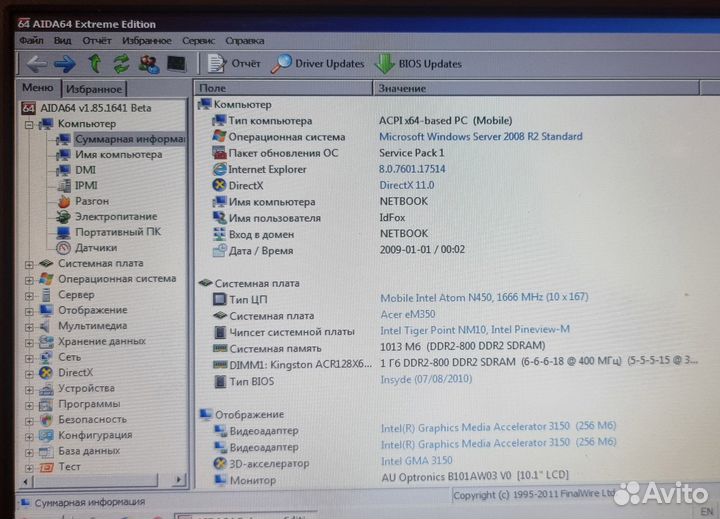Viewport: 720px width, 519px height.
Task: Click the blue Forward arrow icon
Action: (x=65, y=64)
